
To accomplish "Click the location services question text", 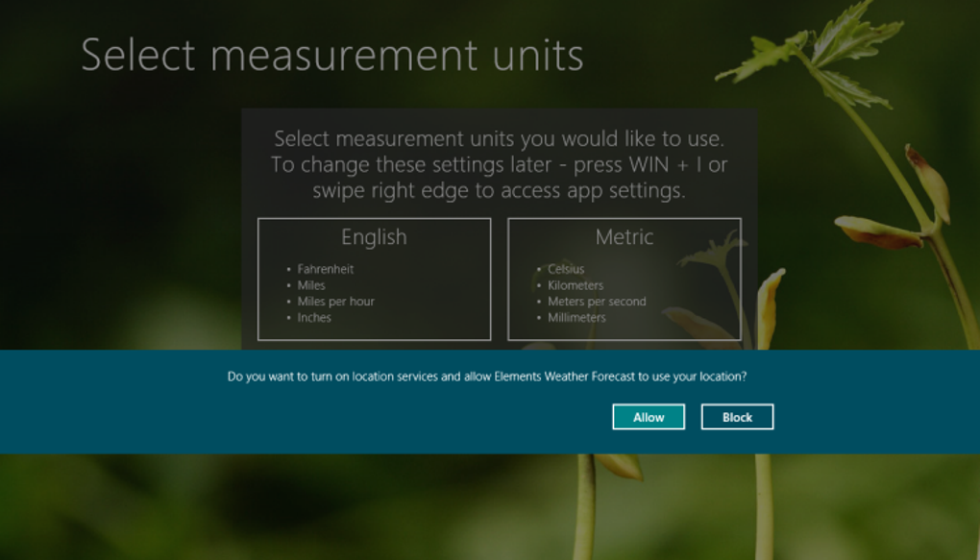I will [x=487, y=377].
